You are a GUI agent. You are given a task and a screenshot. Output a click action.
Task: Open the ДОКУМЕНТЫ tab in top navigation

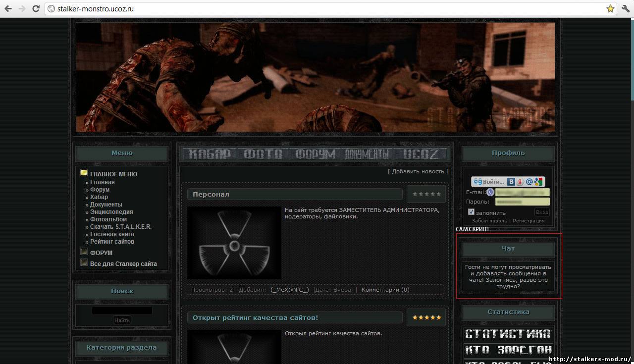coord(368,154)
